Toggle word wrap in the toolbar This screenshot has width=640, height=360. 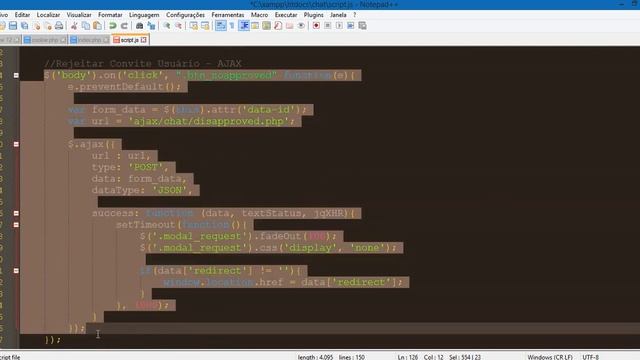tap(220, 26)
